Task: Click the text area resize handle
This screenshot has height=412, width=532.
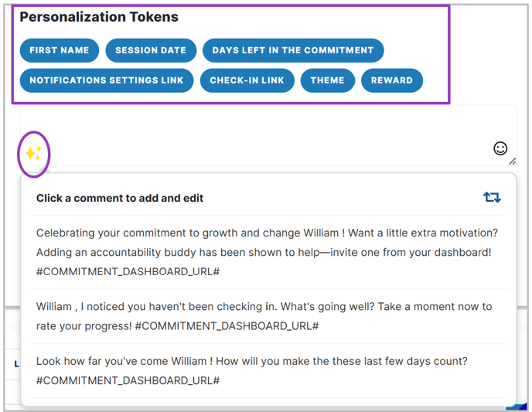Action: click(513, 162)
